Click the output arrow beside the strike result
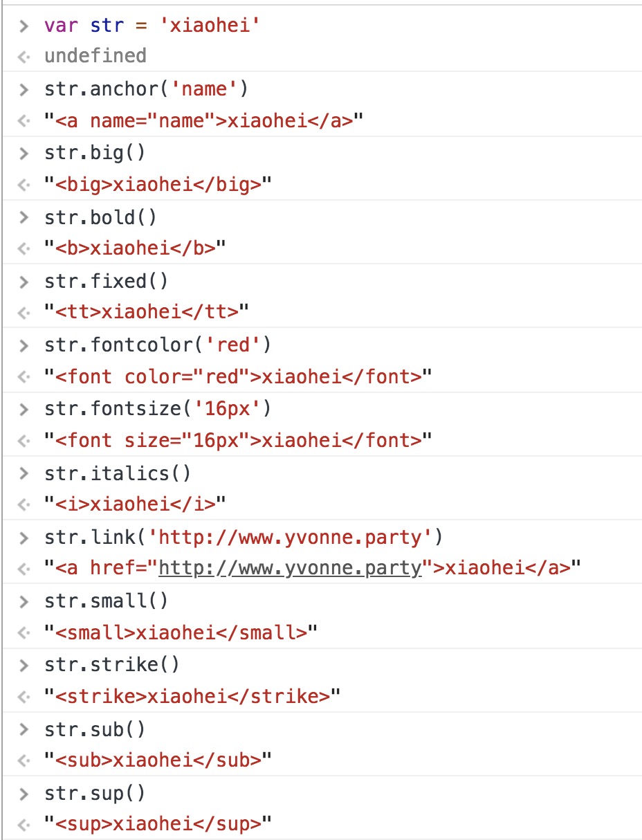 pos(24,697)
